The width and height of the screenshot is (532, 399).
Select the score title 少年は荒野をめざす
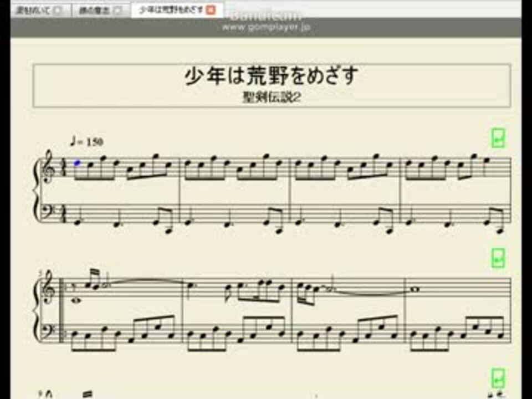tap(272, 75)
